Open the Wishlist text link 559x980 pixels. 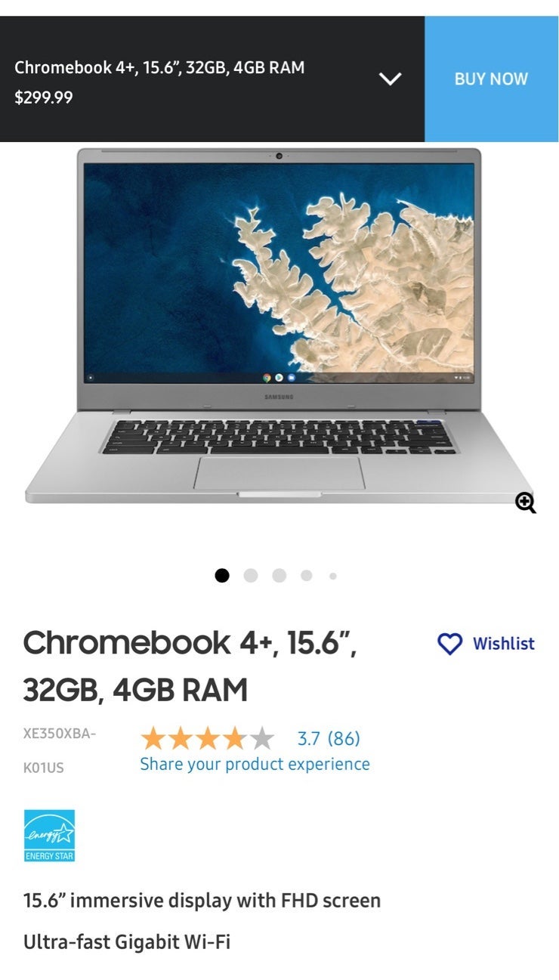(504, 644)
